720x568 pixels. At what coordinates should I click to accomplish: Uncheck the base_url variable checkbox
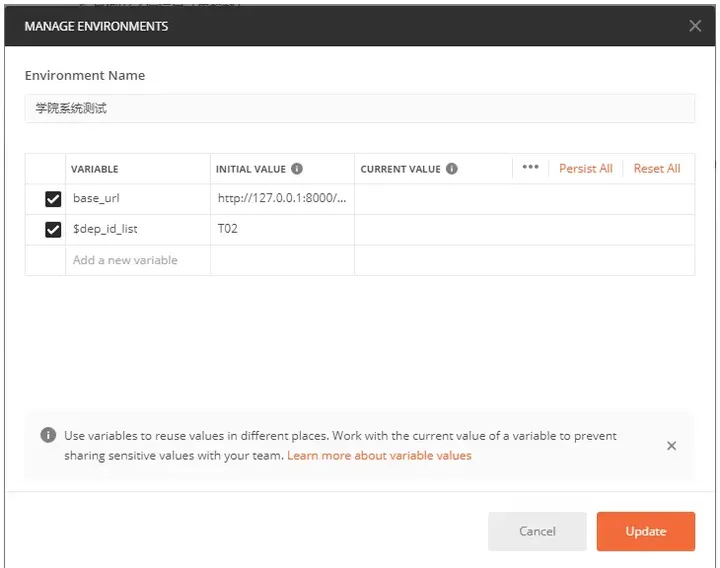53,199
